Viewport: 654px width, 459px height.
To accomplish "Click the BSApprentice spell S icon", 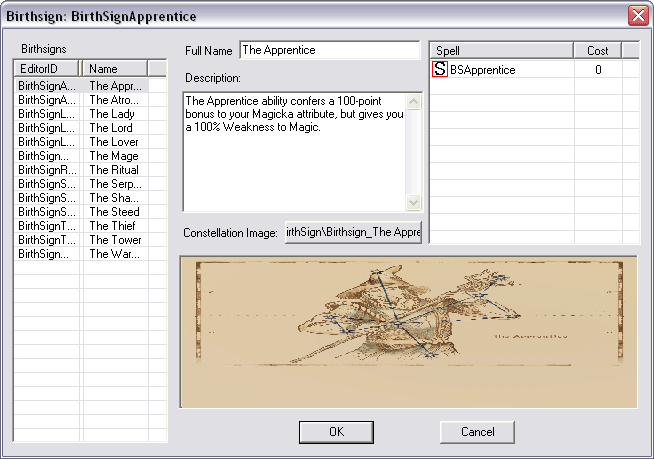I will 439,70.
